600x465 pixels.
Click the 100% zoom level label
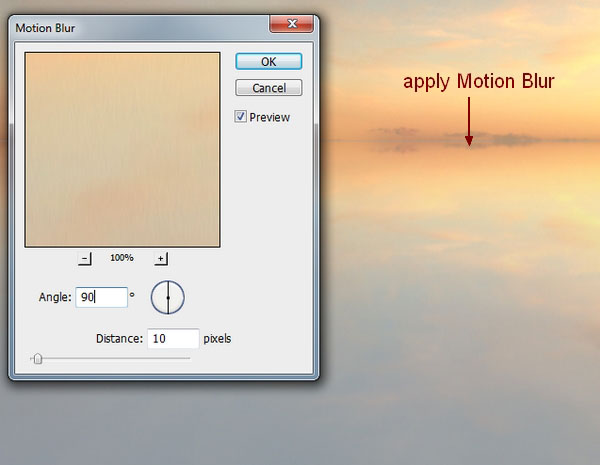[x=122, y=258]
